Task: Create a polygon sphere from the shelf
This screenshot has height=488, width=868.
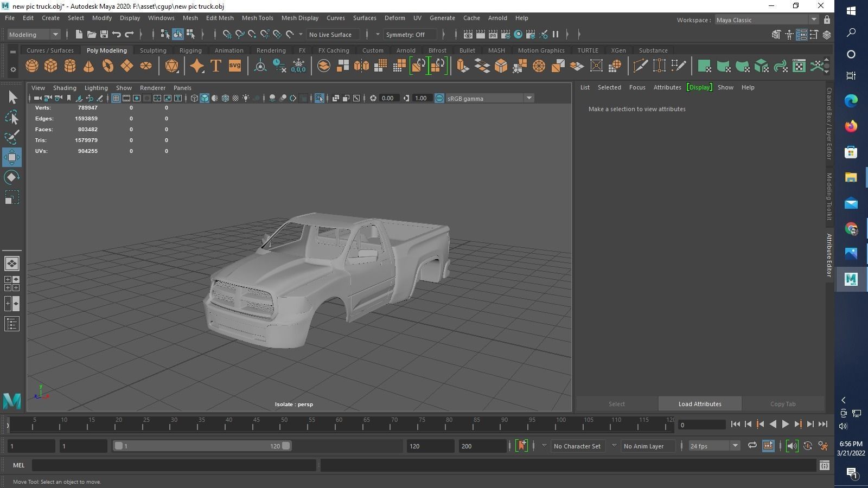Action: pyautogui.click(x=32, y=66)
